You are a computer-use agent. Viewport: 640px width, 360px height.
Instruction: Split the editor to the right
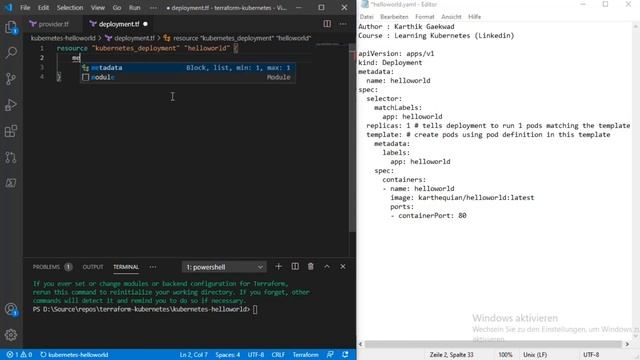[327, 24]
